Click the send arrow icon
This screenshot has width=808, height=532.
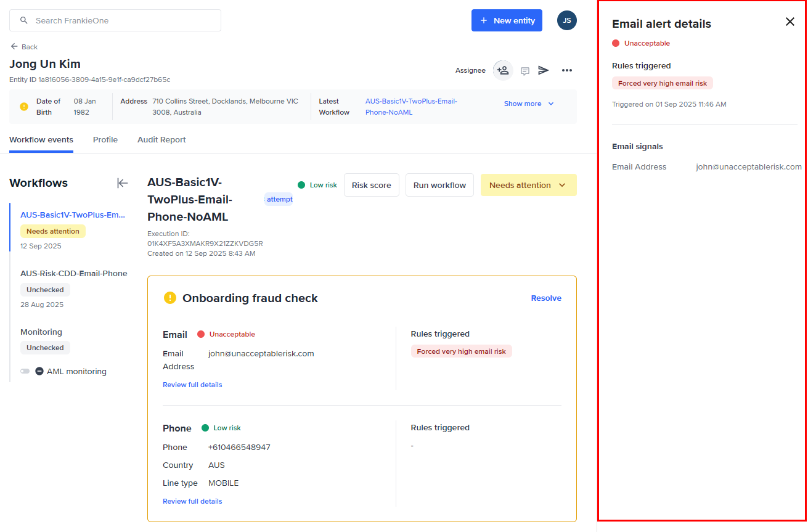pos(543,70)
